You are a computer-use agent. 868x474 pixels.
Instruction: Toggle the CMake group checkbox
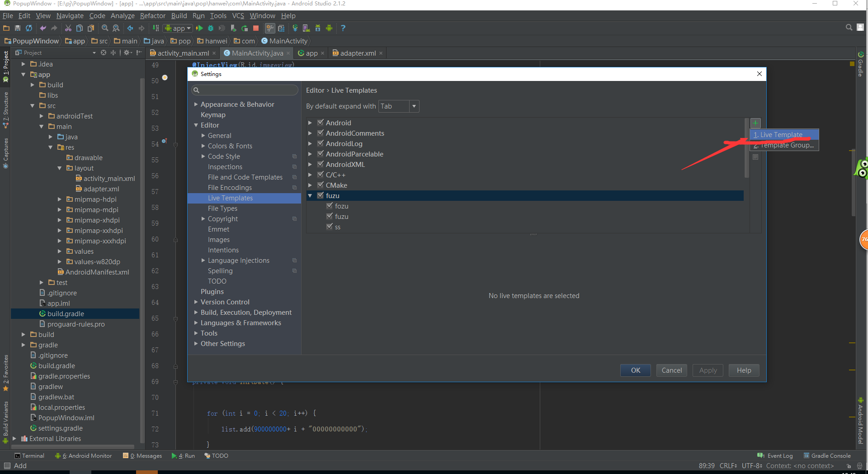[x=321, y=185]
